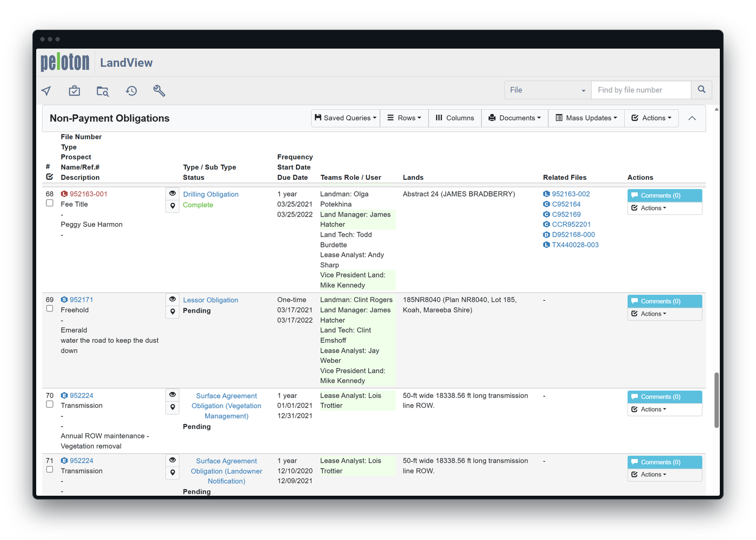Click file icon beside TX440028-003

tap(546, 245)
